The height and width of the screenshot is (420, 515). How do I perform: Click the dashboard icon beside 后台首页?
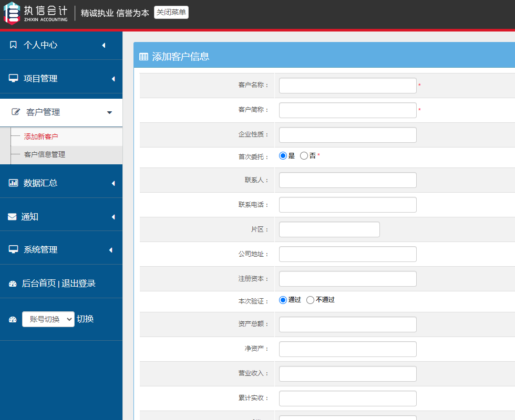tap(13, 284)
